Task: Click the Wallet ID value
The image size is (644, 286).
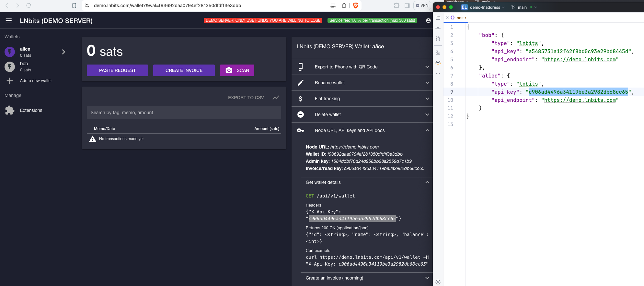Action: (x=365, y=154)
